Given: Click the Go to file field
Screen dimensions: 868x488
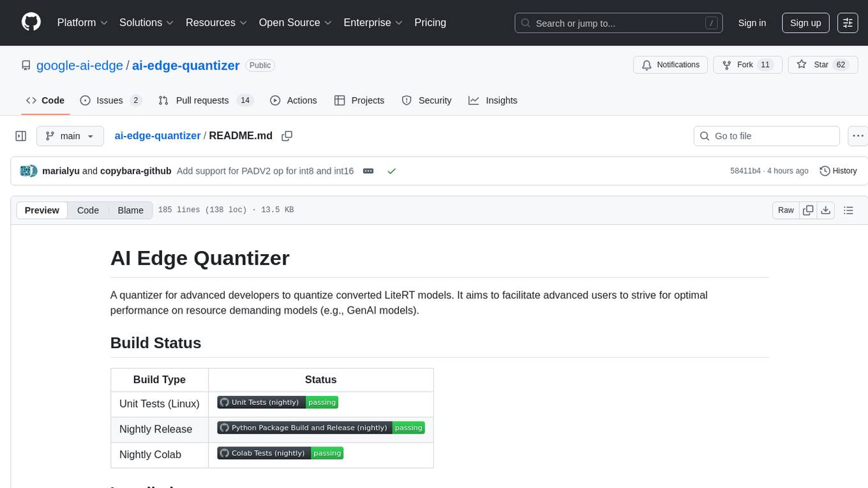Looking at the screenshot, I should 767,136.
